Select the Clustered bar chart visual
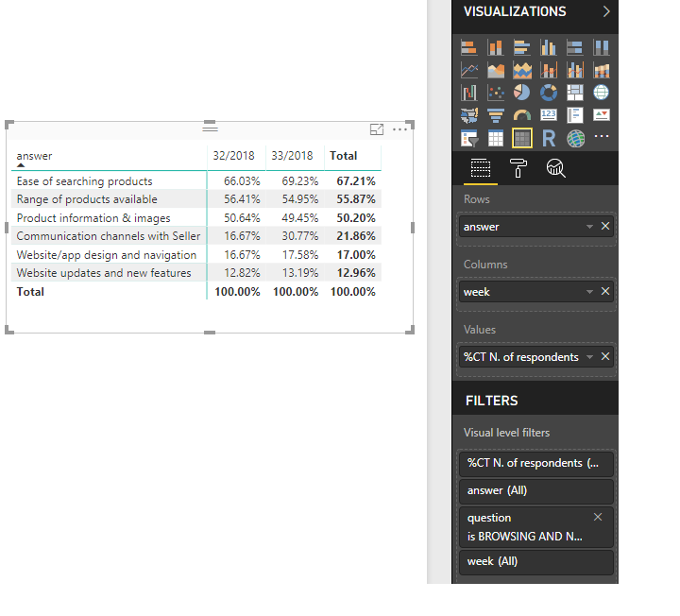Viewport: 680px width, 616px height. [x=522, y=48]
